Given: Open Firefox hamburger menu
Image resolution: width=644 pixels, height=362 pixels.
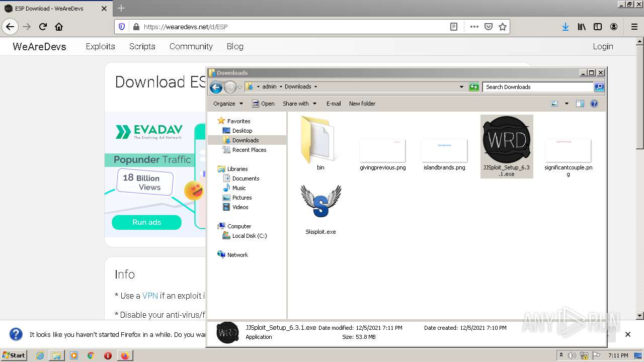Looking at the screenshot, I should 634,27.
